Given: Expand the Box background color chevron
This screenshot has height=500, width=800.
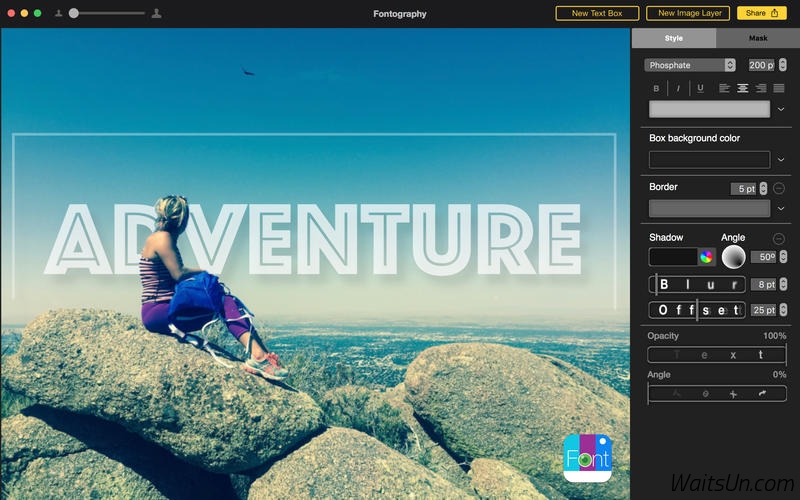Looking at the screenshot, I should coord(780,159).
